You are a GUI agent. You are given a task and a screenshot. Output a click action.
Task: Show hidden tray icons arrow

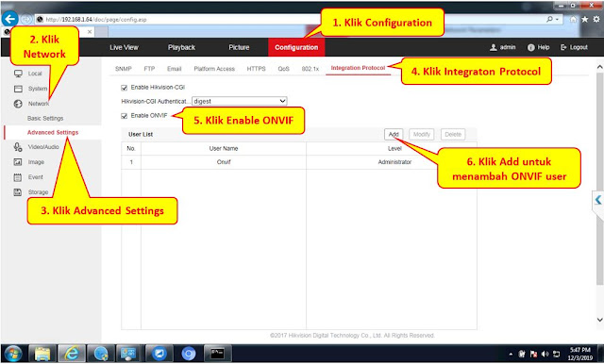[511, 354]
